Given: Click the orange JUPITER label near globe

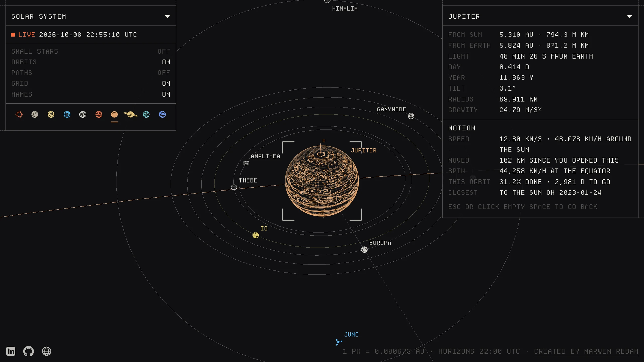Looking at the screenshot, I should click(364, 150).
